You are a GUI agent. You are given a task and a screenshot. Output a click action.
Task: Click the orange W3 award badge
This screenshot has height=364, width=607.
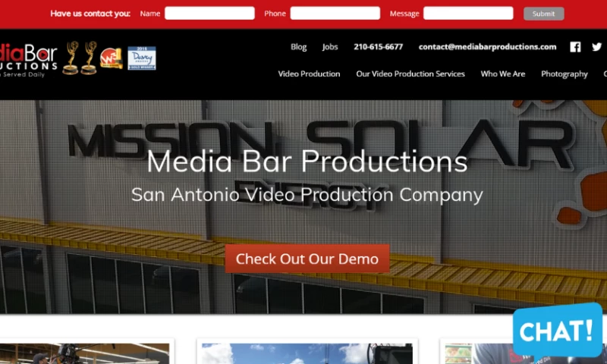coord(111,58)
